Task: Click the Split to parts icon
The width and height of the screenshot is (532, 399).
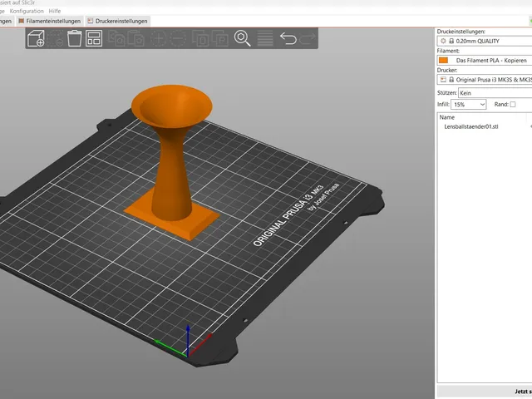Action: point(219,38)
